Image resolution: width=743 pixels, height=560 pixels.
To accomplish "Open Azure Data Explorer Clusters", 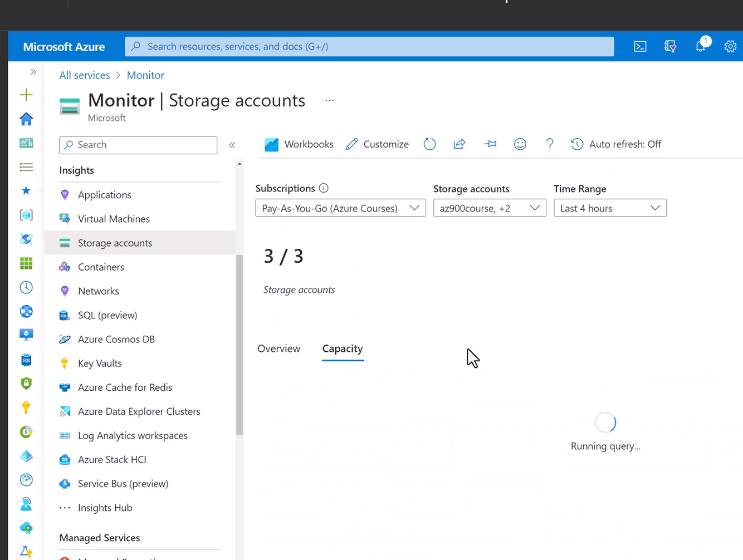I will tap(139, 411).
